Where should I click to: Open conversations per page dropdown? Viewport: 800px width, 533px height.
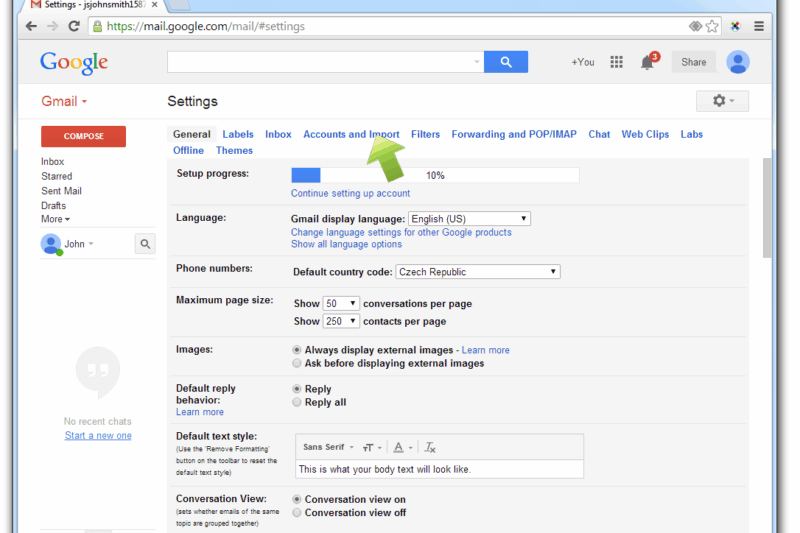point(341,303)
